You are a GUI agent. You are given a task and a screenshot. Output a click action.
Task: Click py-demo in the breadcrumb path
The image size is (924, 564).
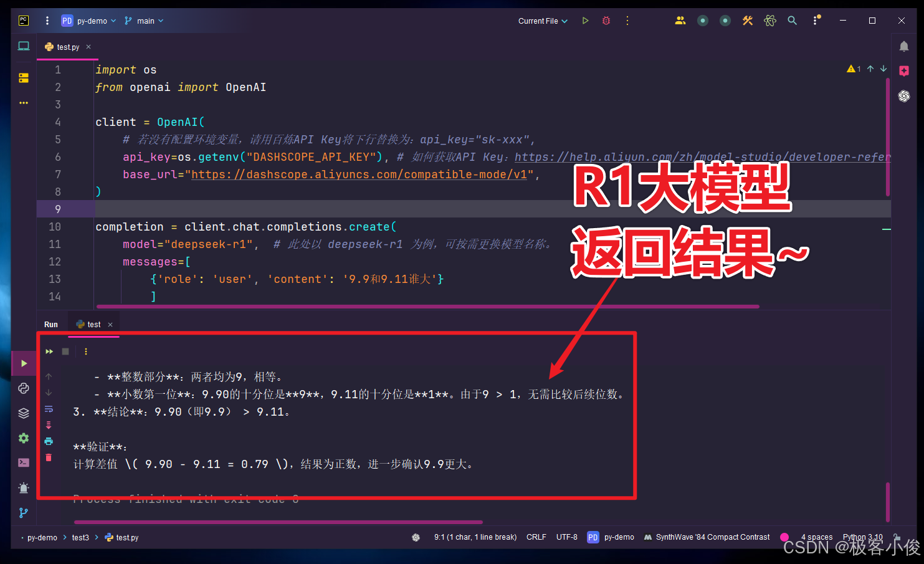(x=42, y=537)
